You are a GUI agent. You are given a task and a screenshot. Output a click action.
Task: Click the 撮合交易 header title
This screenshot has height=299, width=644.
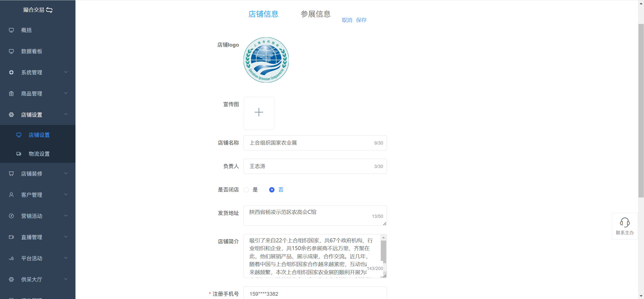pyautogui.click(x=34, y=10)
